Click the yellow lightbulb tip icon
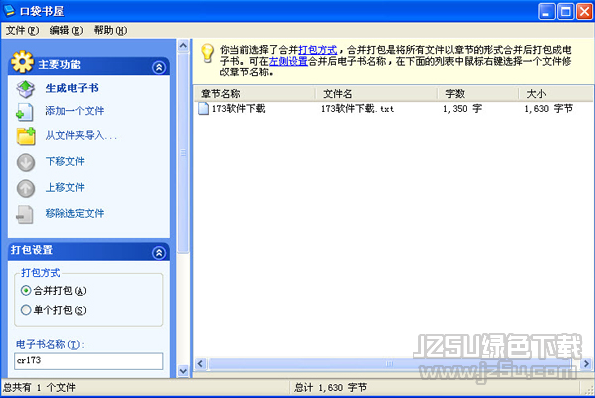This screenshot has width=595, height=398. [208, 53]
